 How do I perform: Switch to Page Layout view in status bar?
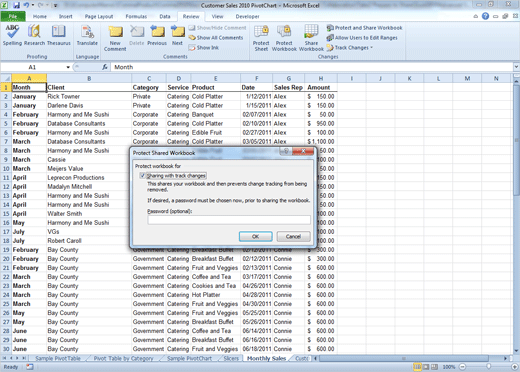tap(426, 367)
